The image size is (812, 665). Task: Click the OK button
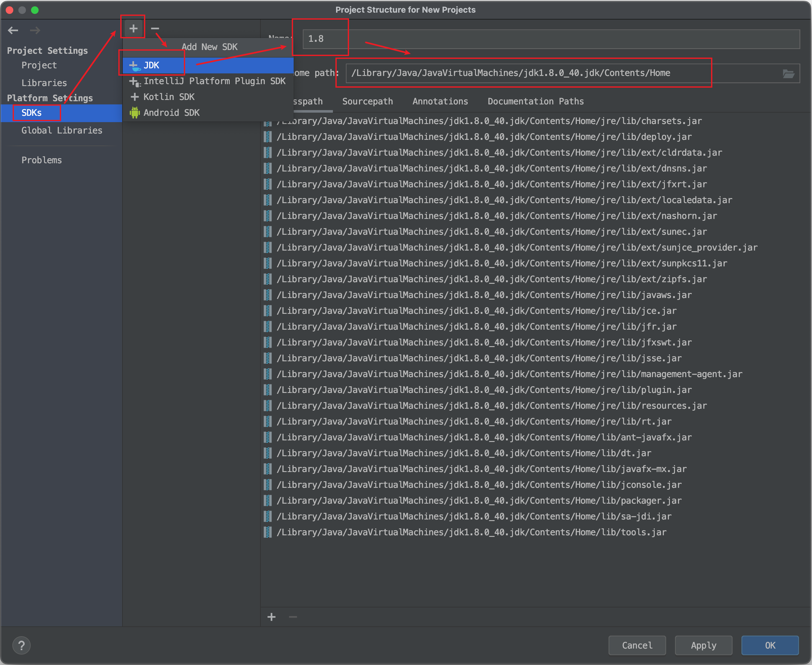click(x=770, y=645)
